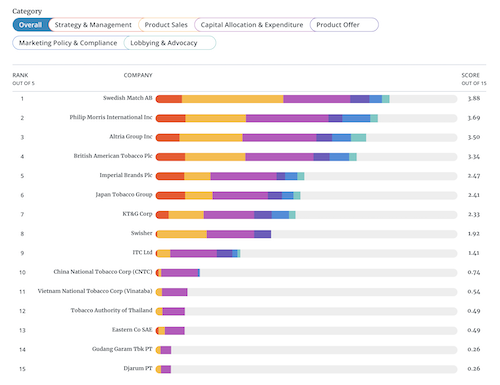This screenshot has height=385, width=500.
Task: Choose the Product Offer category
Action: tap(344, 25)
